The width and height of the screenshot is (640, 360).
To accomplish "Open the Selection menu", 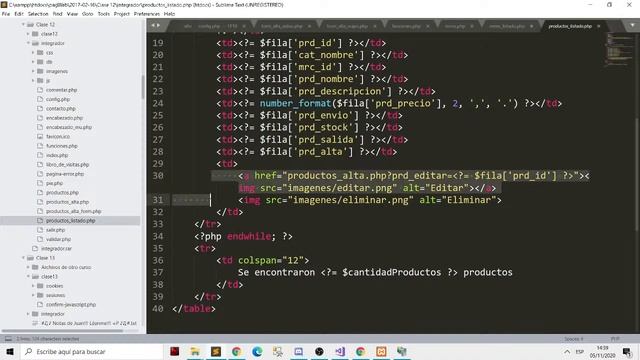I will click(38, 14).
